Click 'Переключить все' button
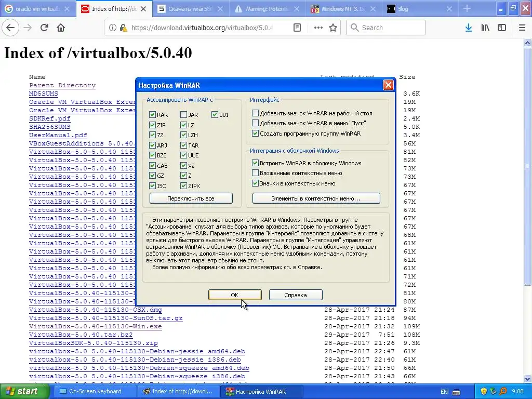This screenshot has width=532, height=399. pyautogui.click(x=191, y=198)
